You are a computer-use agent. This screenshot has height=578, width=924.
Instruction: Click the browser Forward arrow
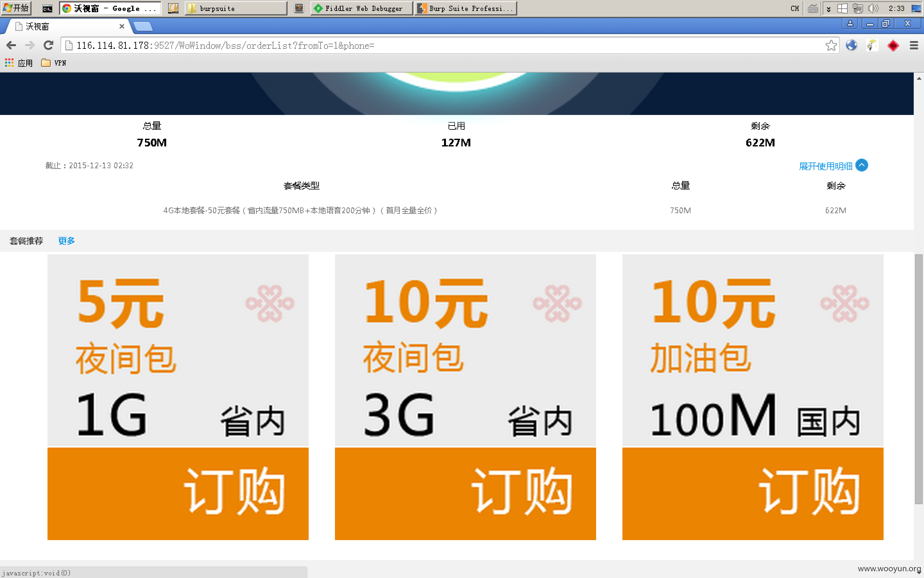point(30,46)
